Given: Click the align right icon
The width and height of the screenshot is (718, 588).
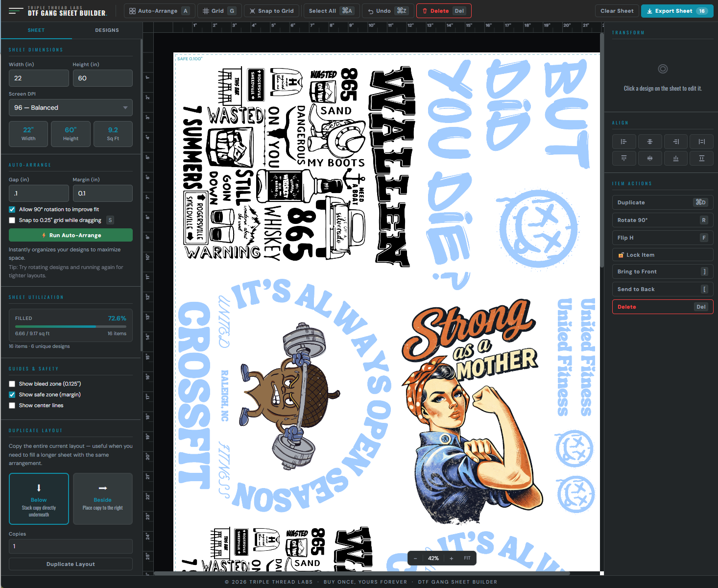Looking at the screenshot, I should coord(676,142).
